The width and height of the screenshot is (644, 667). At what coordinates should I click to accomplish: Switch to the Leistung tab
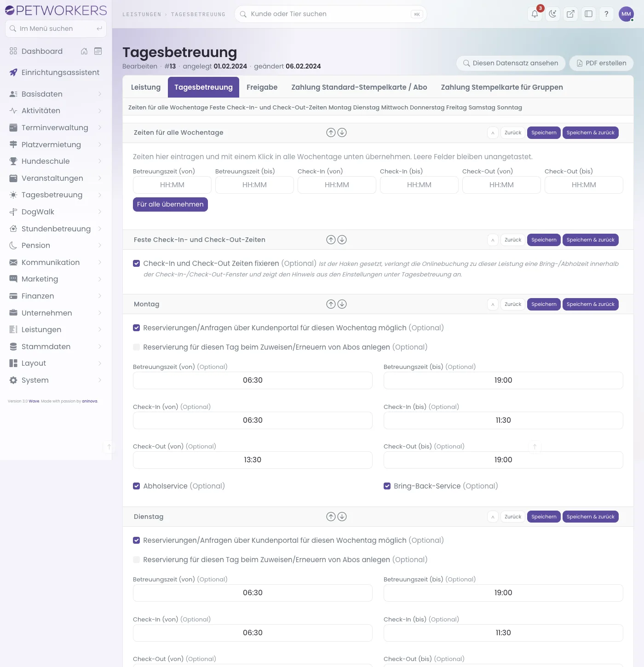tap(146, 87)
